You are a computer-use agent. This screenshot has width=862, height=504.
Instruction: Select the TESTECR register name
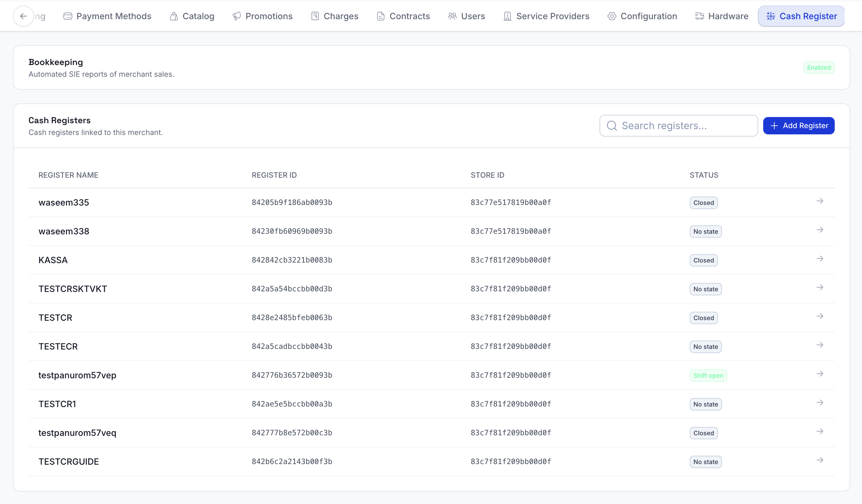pos(58,346)
